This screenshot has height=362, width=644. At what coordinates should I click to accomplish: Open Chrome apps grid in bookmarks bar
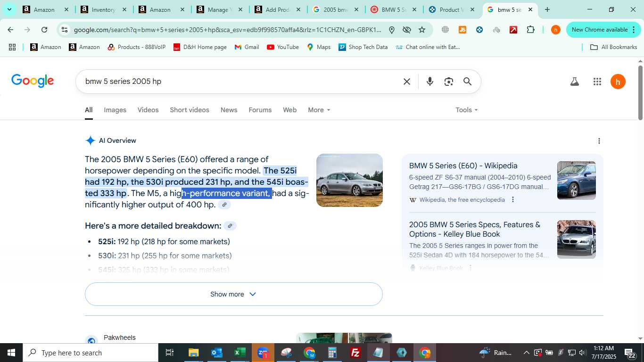tap(12, 47)
